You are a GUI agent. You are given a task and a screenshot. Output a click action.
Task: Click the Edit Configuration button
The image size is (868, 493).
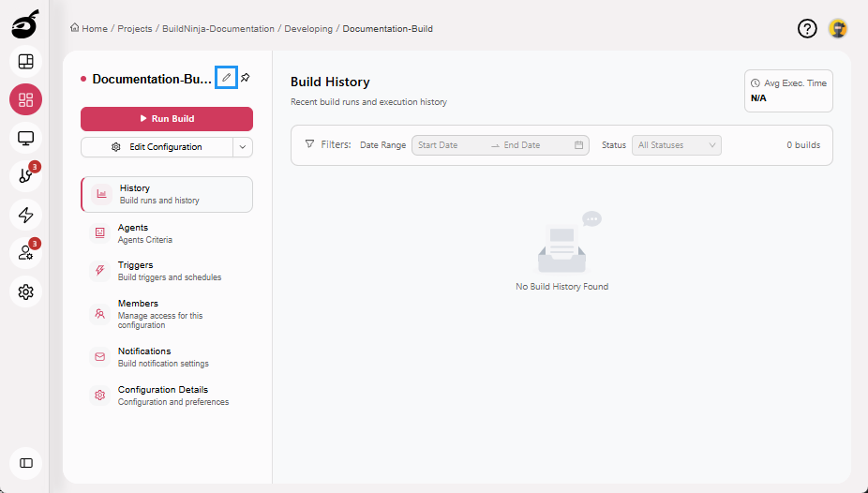point(157,147)
